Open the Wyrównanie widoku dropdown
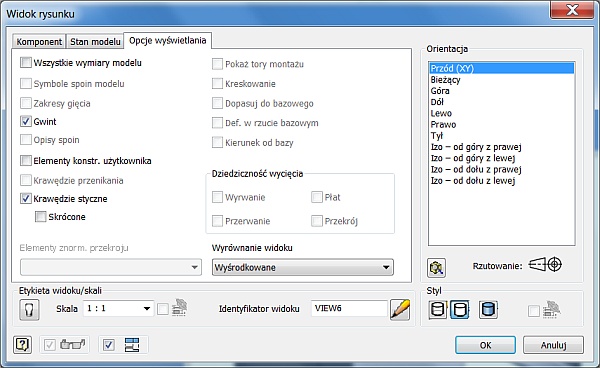This screenshot has width=600, height=368. pos(303,267)
